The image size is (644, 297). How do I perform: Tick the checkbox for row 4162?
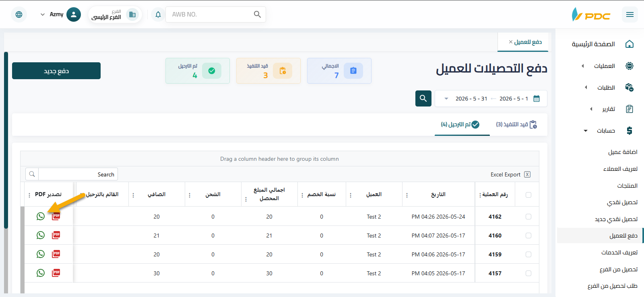tap(528, 217)
